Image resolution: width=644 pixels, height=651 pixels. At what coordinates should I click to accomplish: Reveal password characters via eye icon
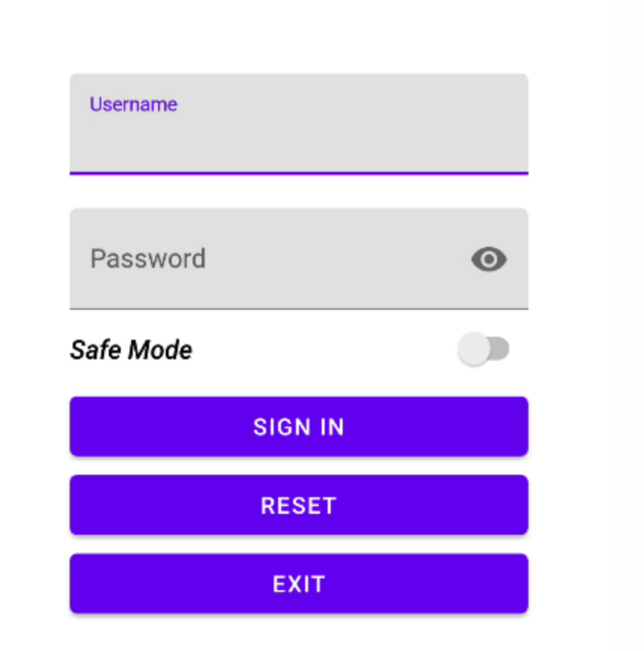(489, 259)
